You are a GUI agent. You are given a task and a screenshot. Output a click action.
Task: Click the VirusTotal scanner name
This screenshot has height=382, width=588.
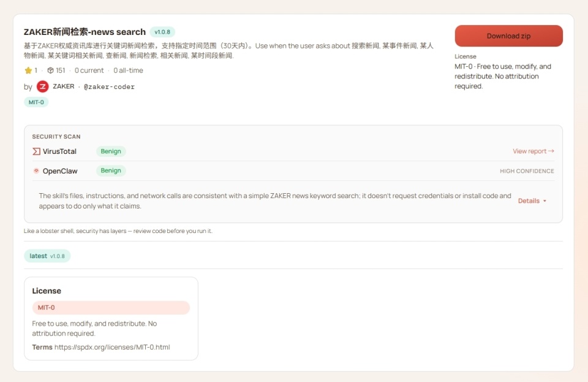[59, 151]
